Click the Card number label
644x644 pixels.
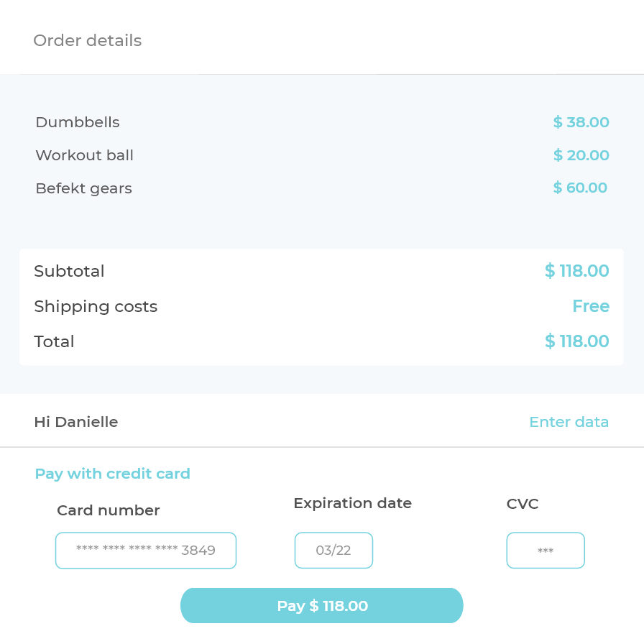(109, 510)
